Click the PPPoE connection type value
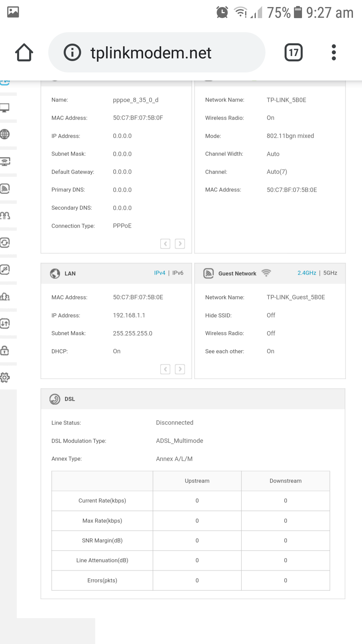Image resolution: width=362 pixels, height=644 pixels. click(122, 226)
